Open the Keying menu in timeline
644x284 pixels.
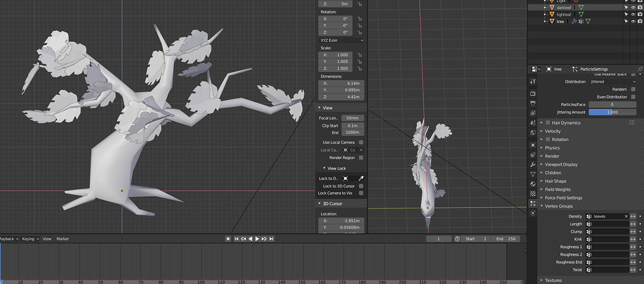click(30, 239)
